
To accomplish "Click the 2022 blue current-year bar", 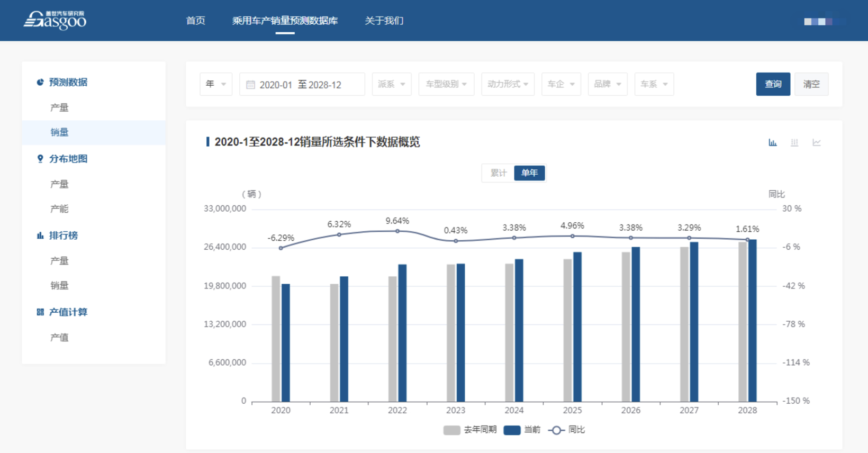I will (x=402, y=333).
